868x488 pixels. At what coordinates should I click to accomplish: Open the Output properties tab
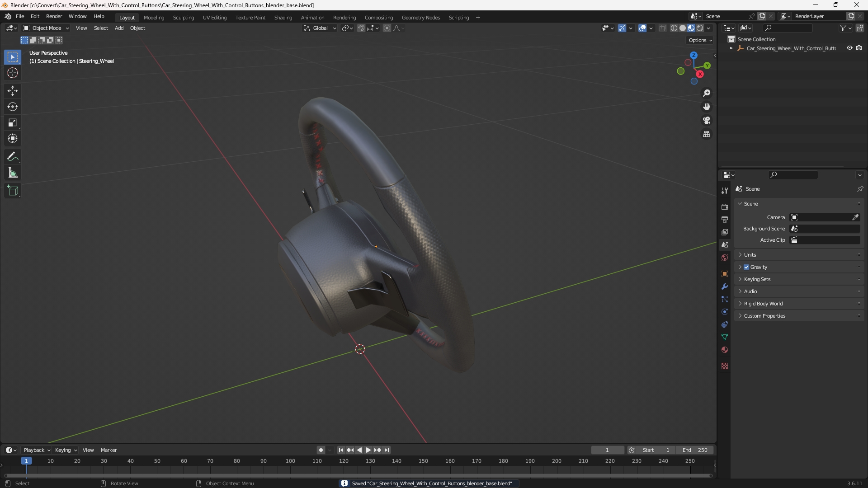pyautogui.click(x=725, y=219)
